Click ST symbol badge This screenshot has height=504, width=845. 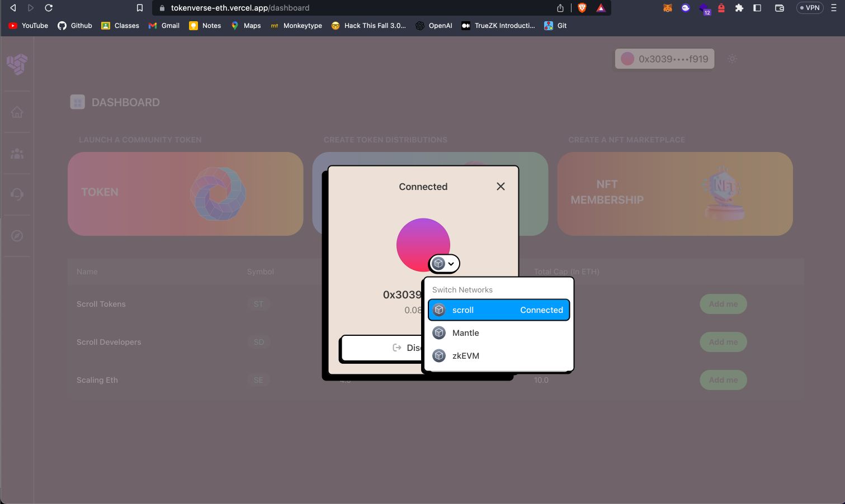click(258, 304)
